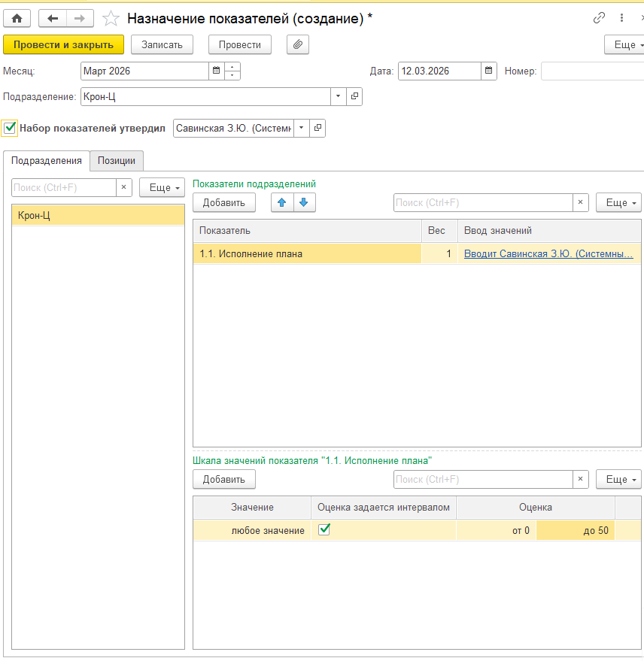Navigate back with the left arrow
This screenshot has width=644, height=661.
(53, 18)
